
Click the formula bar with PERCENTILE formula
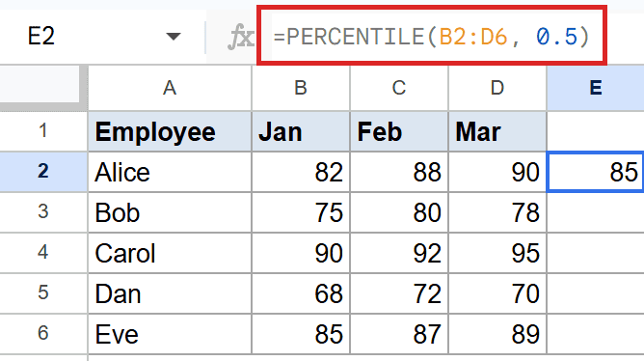tap(432, 36)
